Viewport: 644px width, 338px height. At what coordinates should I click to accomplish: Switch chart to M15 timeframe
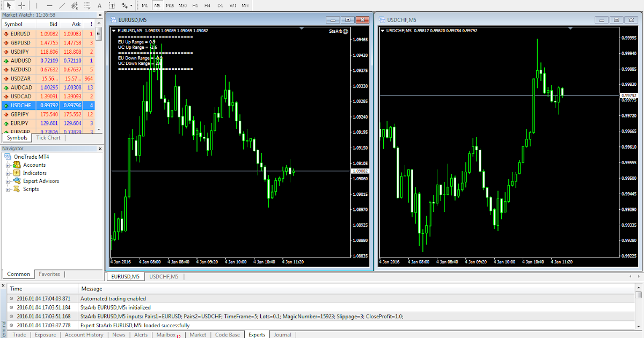[170, 5]
